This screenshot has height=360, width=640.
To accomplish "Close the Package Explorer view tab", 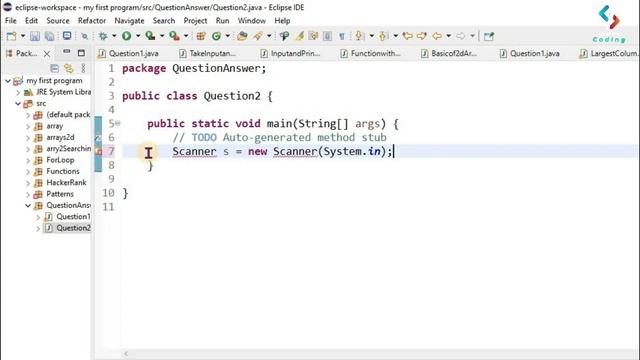I will [47, 53].
